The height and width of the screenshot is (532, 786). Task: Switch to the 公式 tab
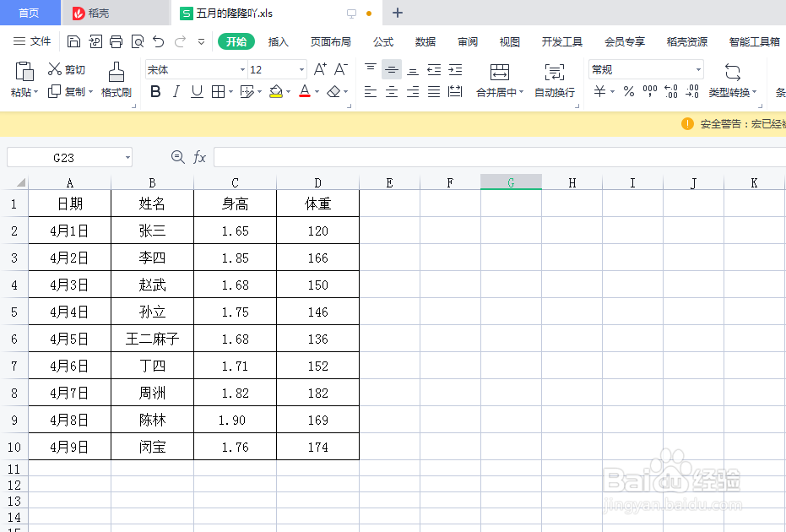click(383, 41)
